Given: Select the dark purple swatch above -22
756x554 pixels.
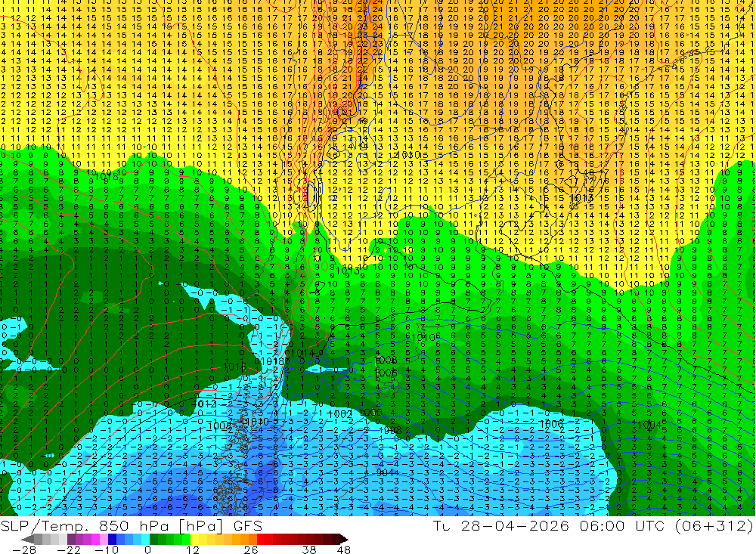Looking at the screenshot, I should click(71, 539).
